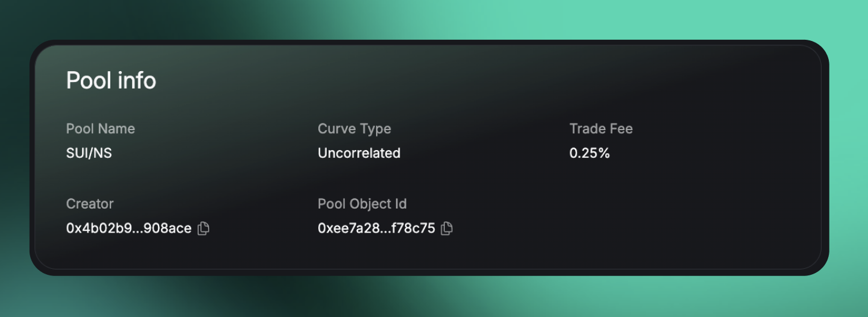Screen dimensions: 868x317
Task: Click the word Pool in the heading
Action: pos(89,81)
